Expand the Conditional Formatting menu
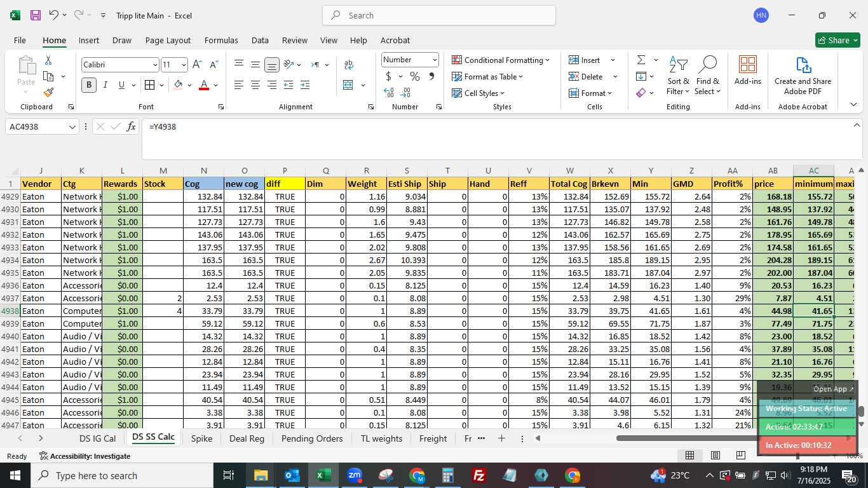The image size is (868, 488). (501, 60)
